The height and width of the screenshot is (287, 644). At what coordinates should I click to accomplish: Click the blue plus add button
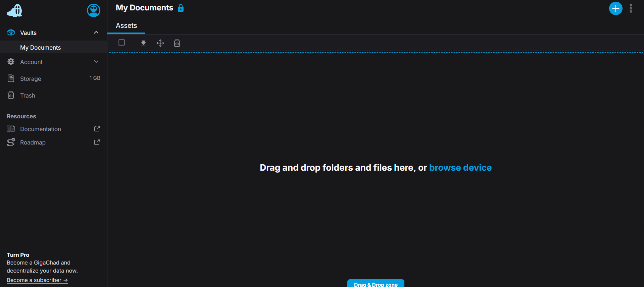click(x=615, y=8)
